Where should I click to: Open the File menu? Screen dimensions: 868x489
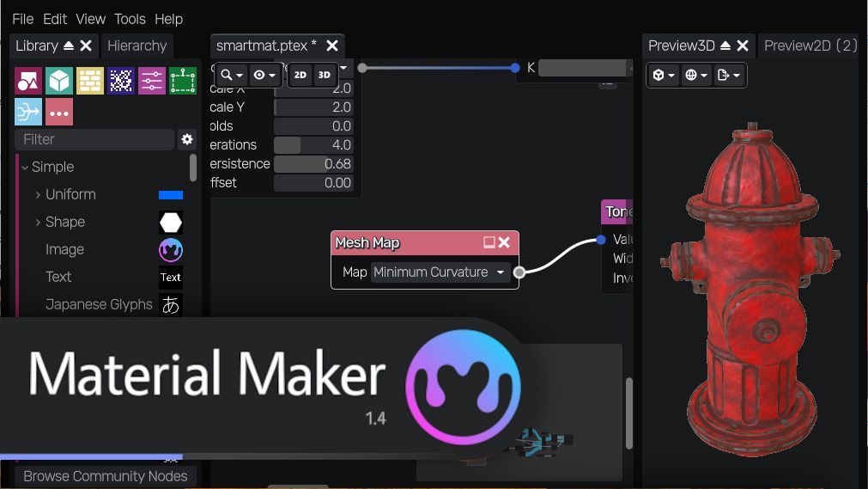[22, 19]
